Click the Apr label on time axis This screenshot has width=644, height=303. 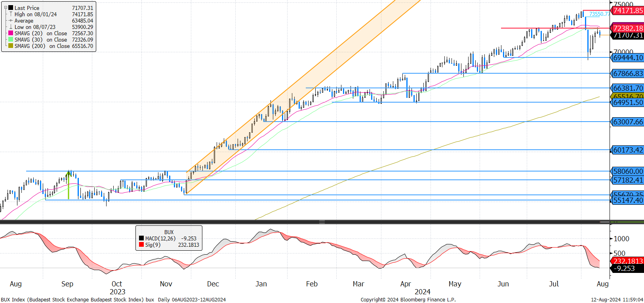406,284
